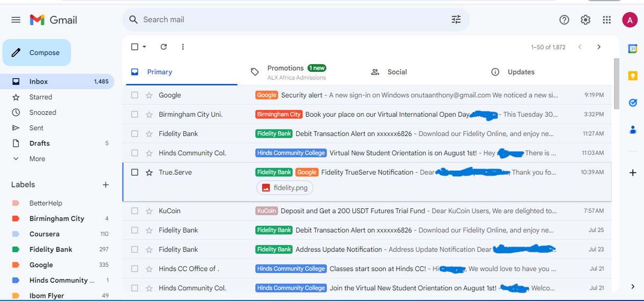Open the Drafts folder
The image size is (644, 301).
(57, 144)
